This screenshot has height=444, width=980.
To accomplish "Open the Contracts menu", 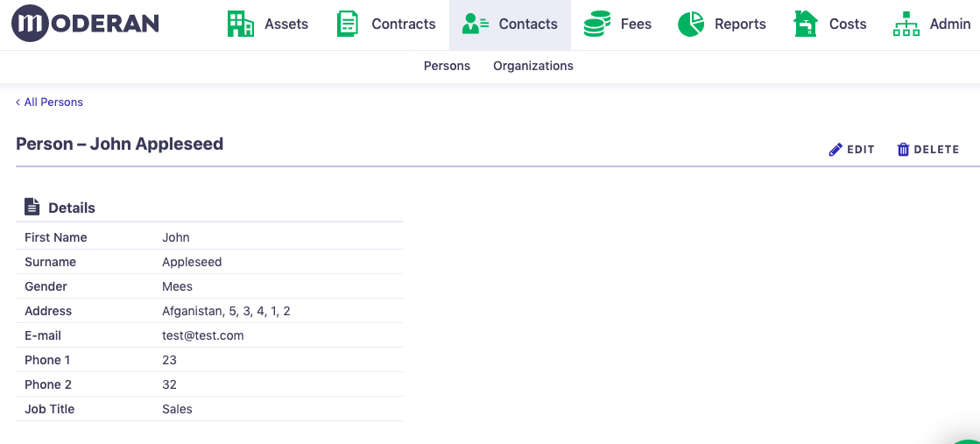I will pyautogui.click(x=385, y=24).
